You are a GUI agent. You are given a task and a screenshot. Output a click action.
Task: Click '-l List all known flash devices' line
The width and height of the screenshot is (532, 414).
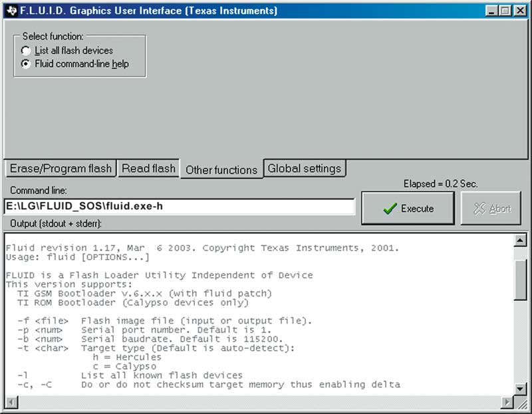click(130, 375)
